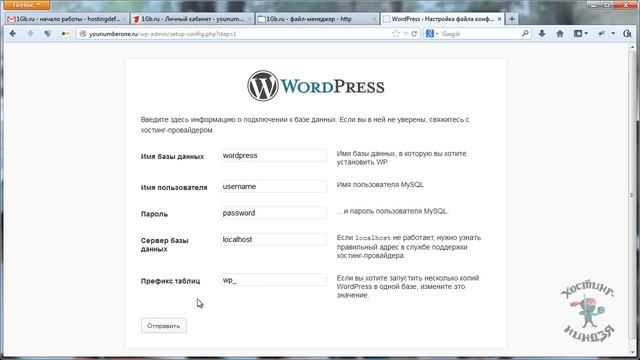Click the search magnifier icon
640x360 pixels.
[x=525, y=34]
